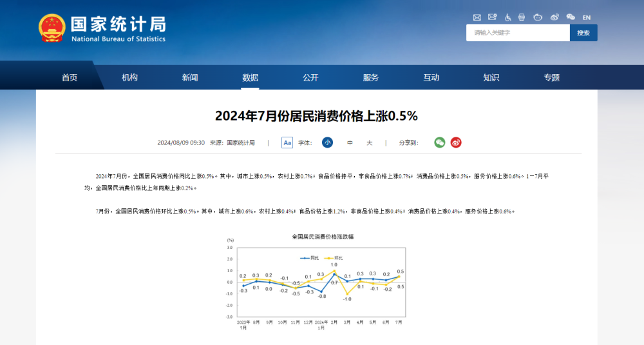The height and width of the screenshot is (345, 644).
Task: Click the 搜索 search button
Action: coord(583,33)
